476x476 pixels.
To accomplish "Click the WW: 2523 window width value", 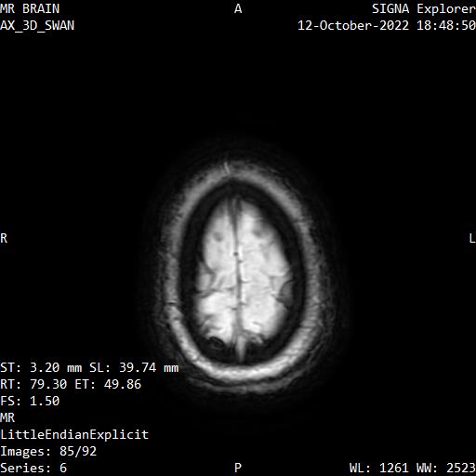I will click(x=446, y=468).
